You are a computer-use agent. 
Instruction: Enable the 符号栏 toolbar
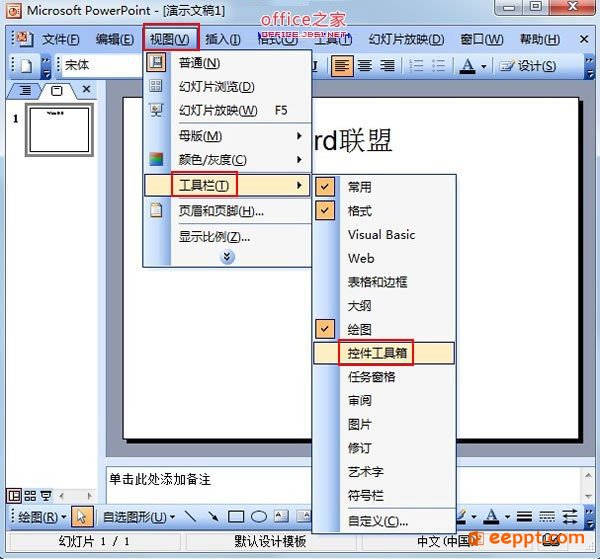tap(384, 495)
